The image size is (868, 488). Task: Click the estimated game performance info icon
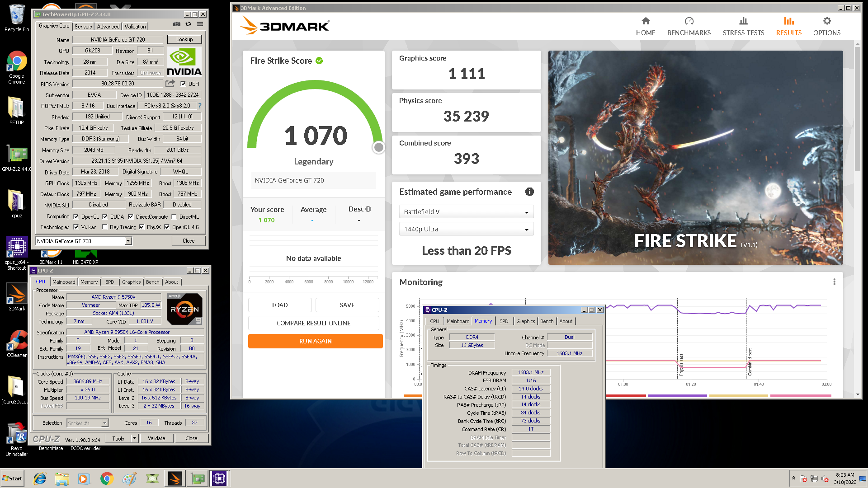click(529, 192)
